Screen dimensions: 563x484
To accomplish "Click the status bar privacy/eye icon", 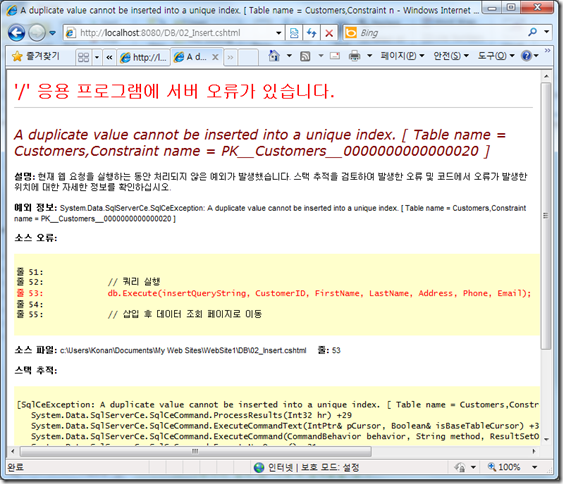I will (x=460, y=467).
